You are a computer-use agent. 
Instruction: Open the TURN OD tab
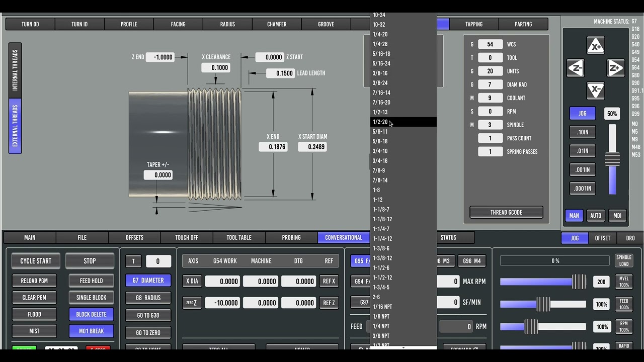click(x=30, y=24)
